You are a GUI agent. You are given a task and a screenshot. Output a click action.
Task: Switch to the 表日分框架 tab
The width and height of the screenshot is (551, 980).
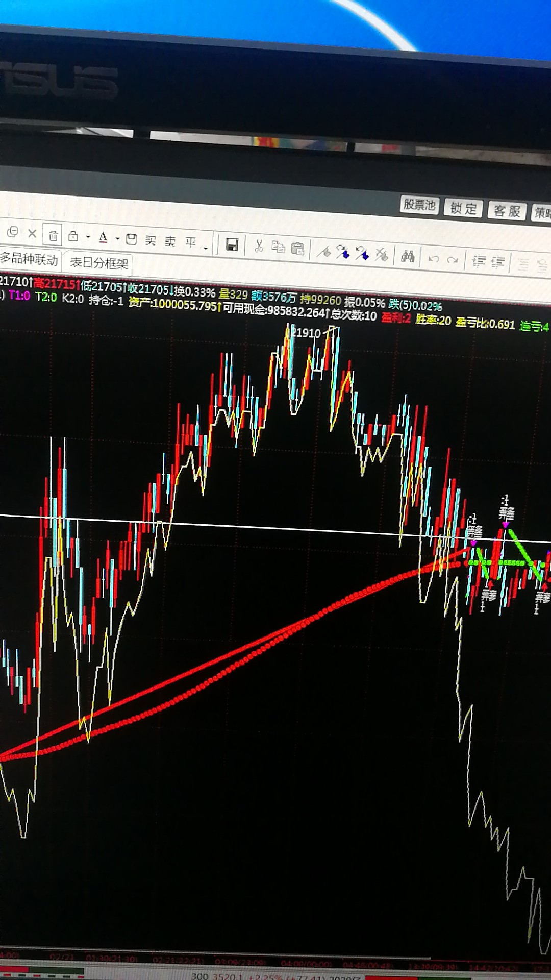pos(99,263)
